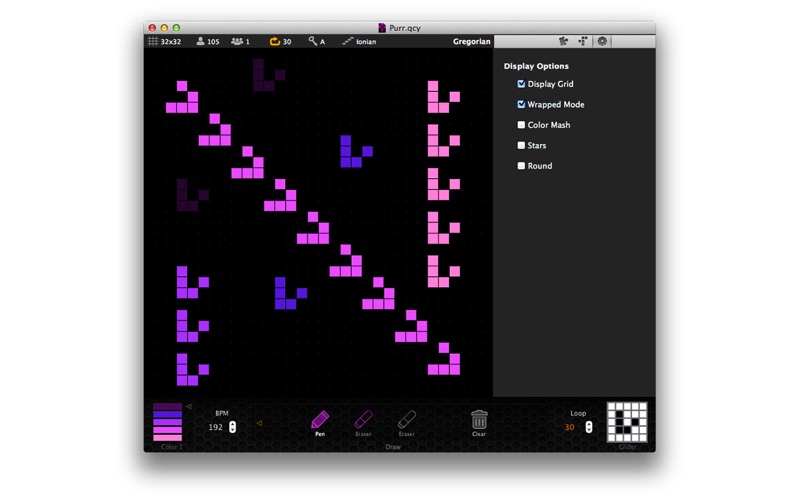Image resolution: width=800 pixels, height=500 pixels.
Task: Toggle the Display Grid checkbox
Action: pyautogui.click(x=521, y=84)
